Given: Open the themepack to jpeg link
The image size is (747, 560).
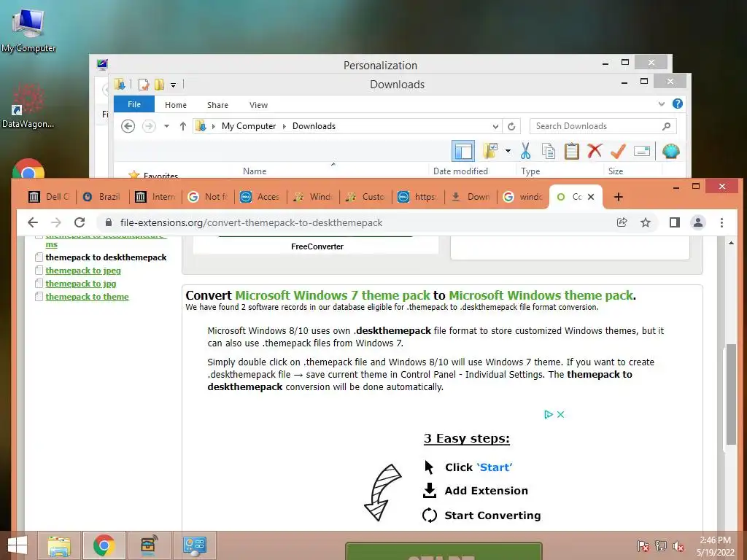Looking at the screenshot, I should (x=83, y=271).
